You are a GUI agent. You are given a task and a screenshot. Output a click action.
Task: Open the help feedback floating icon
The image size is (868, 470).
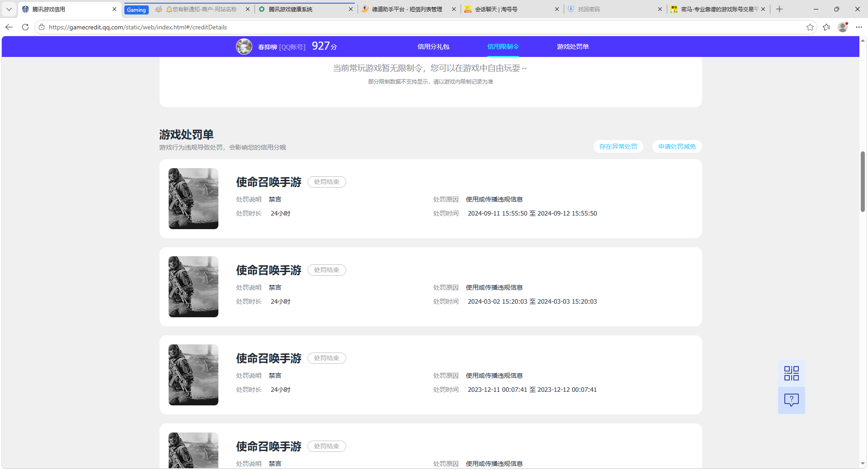791,400
